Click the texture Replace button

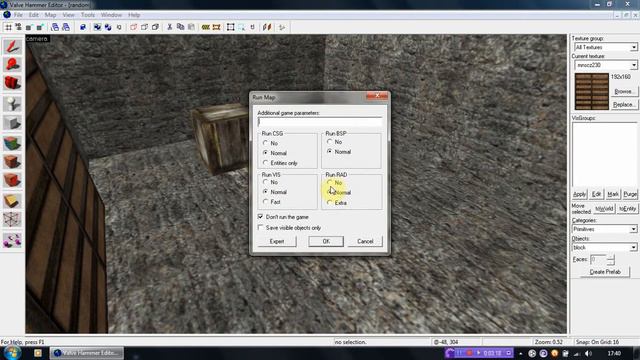(x=623, y=104)
